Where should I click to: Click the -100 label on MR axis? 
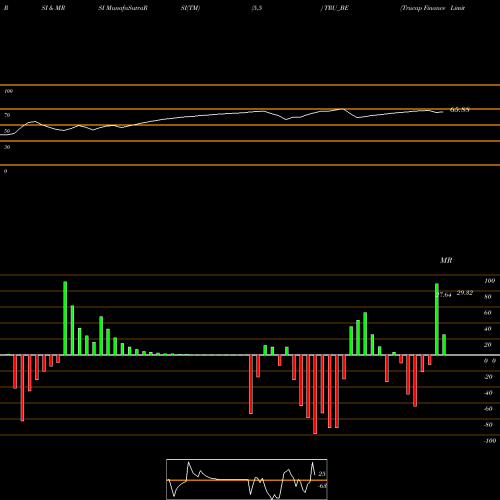pos(490,441)
